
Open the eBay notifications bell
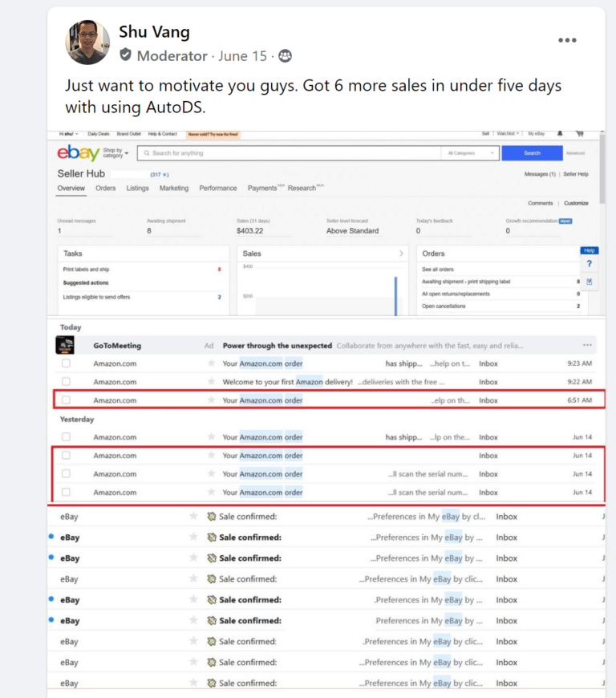(x=560, y=133)
